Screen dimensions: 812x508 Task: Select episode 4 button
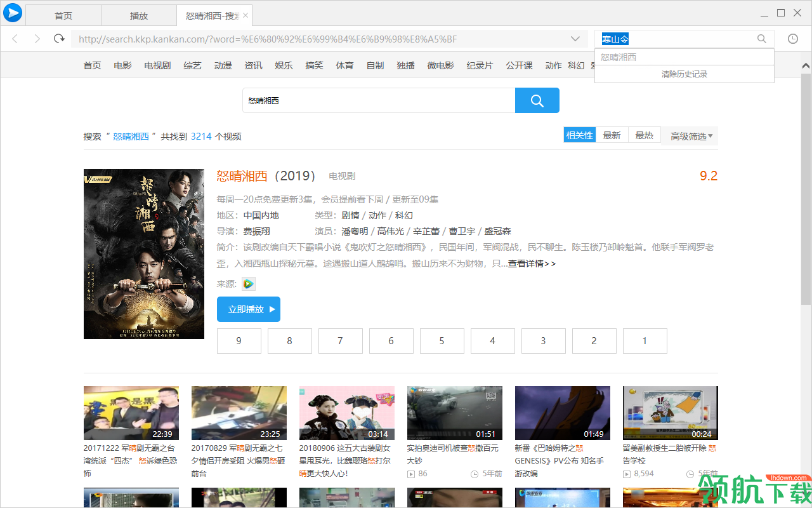[493, 341]
